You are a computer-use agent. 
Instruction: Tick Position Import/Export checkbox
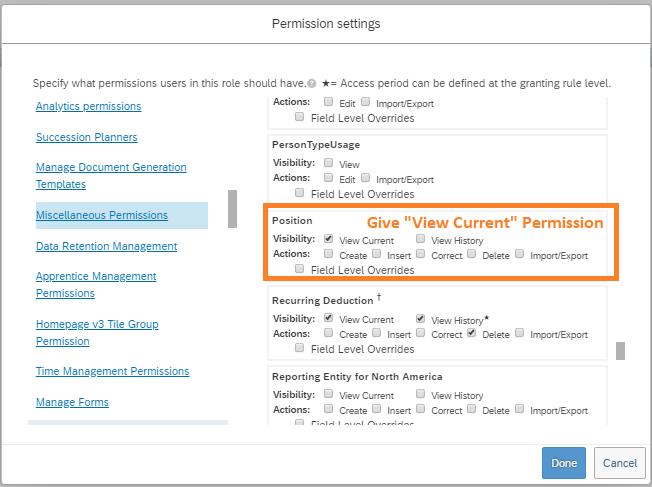coord(519,254)
